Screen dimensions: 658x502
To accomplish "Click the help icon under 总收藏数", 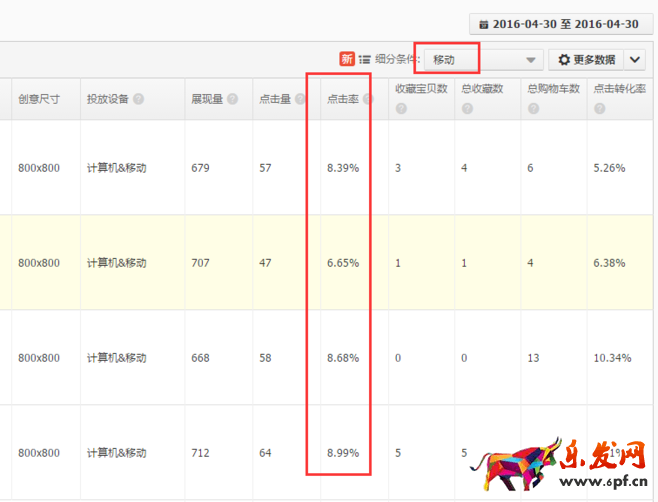I will (467, 108).
